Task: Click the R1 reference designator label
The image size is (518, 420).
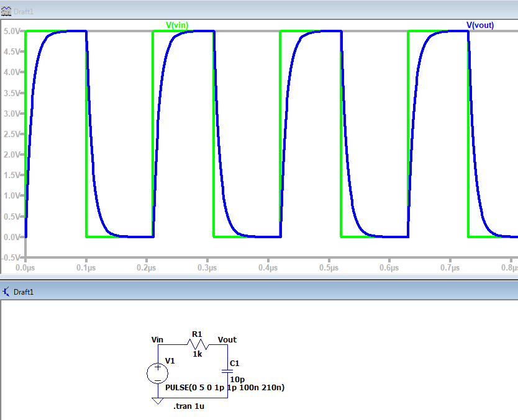Action: tap(197, 334)
